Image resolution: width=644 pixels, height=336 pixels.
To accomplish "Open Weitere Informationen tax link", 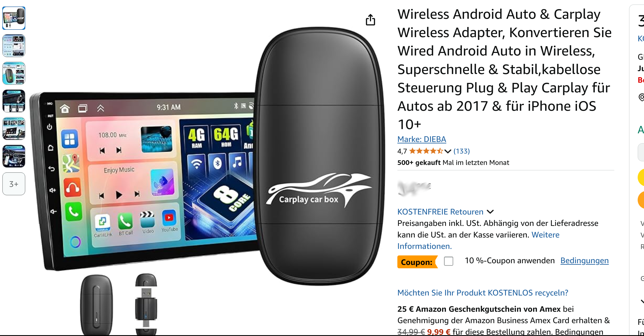I will [x=478, y=240].
